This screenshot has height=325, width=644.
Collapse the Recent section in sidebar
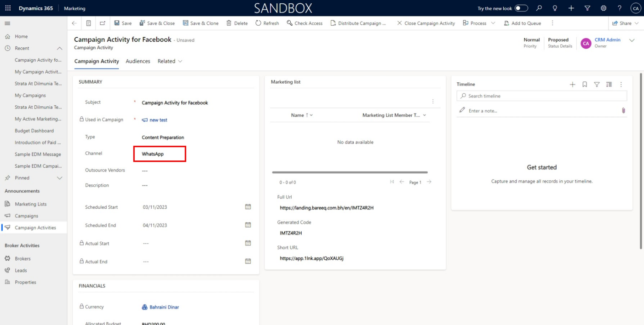click(59, 48)
